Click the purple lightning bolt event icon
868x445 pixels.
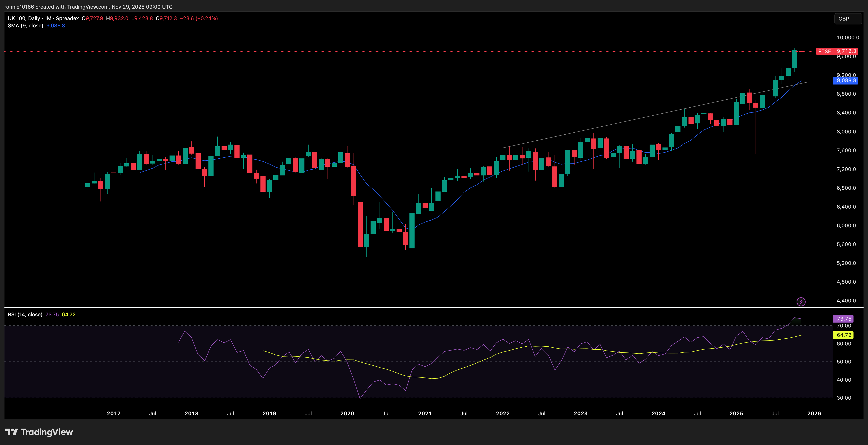pos(801,302)
